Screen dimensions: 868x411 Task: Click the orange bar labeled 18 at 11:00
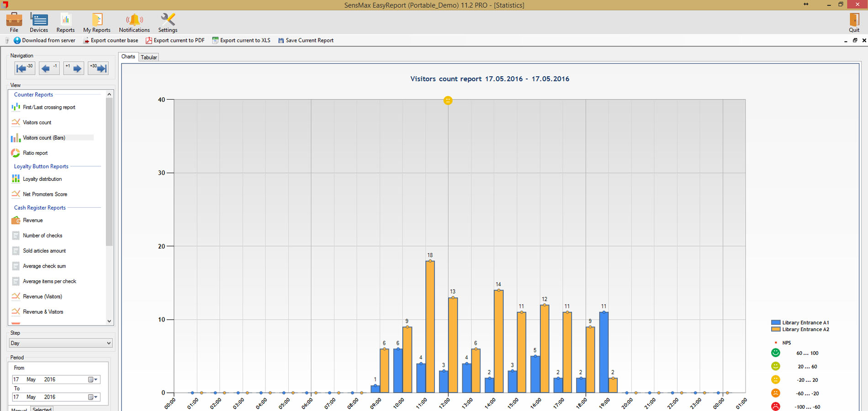pos(430,327)
